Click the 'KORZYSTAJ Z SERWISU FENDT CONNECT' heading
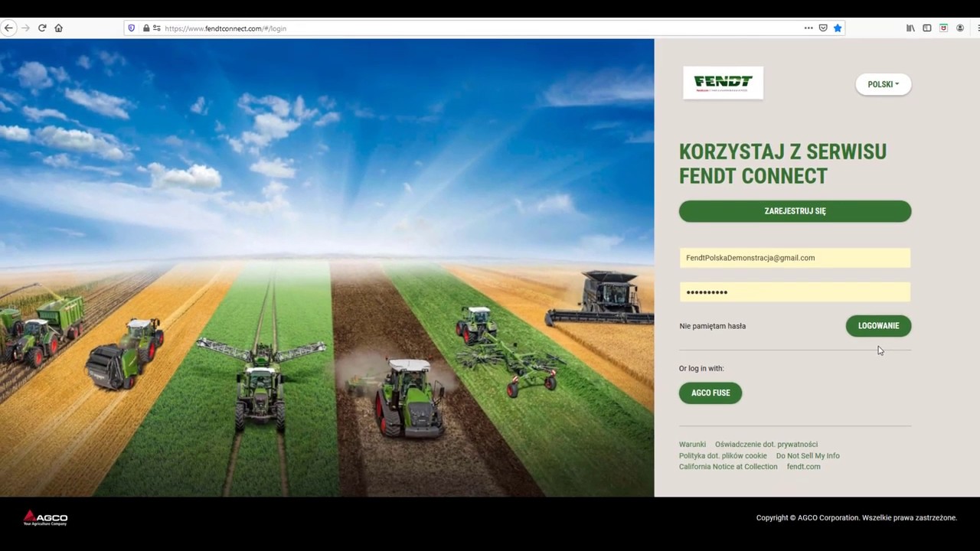Screen dimensions: 980x551 pyautogui.click(x=782, y=164)
